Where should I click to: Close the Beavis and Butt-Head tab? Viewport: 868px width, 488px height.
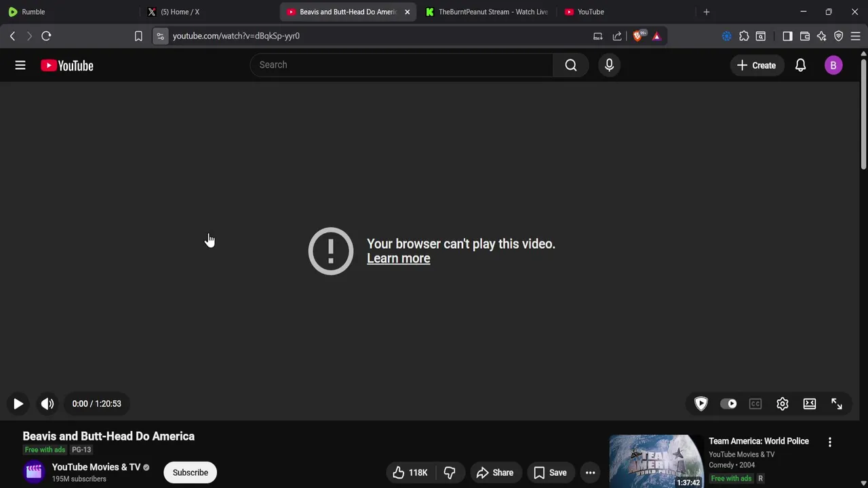(407, 12)
